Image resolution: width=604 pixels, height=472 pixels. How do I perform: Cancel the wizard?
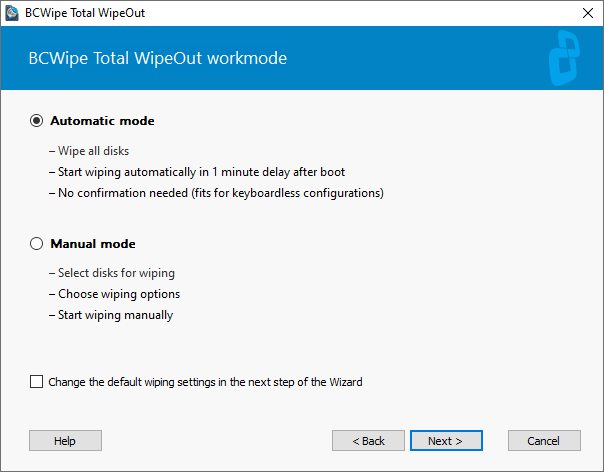[544, 440]
